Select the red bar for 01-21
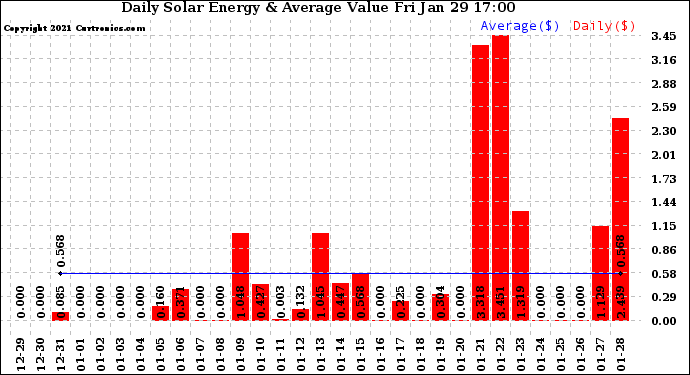The height and width of the screenshot is (375, 690). (x=481, y=183)
